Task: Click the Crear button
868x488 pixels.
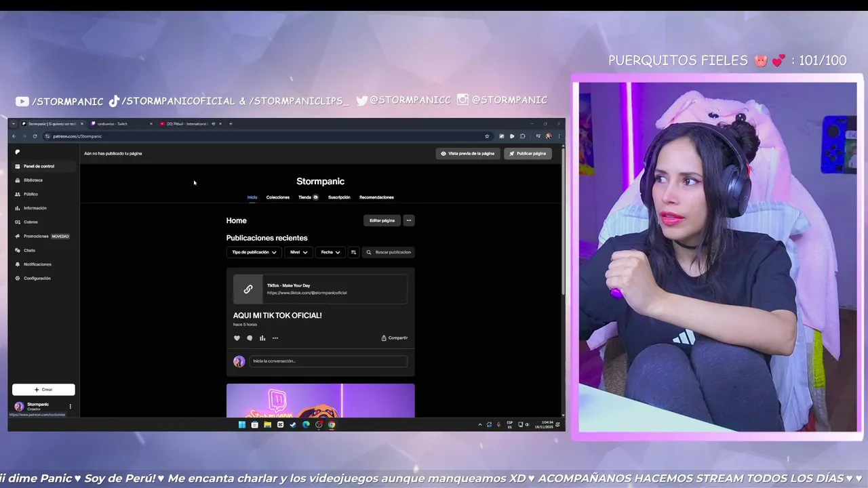Action: 43,390
